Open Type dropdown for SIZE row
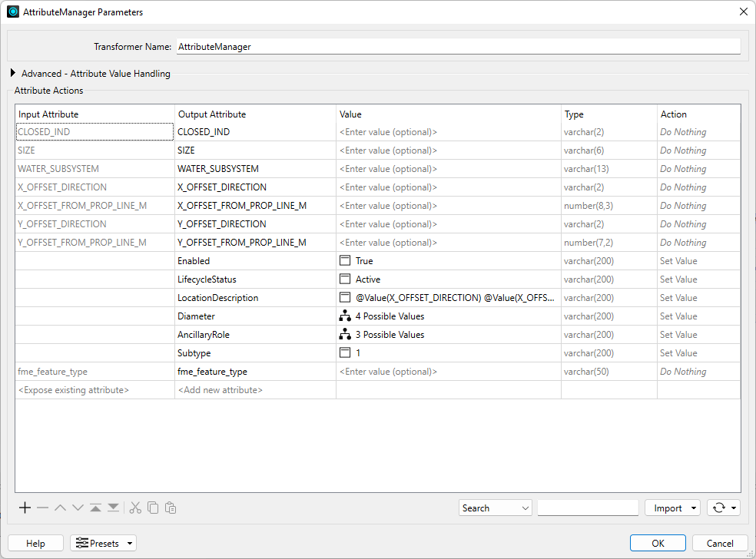 (x=609, y=150)
